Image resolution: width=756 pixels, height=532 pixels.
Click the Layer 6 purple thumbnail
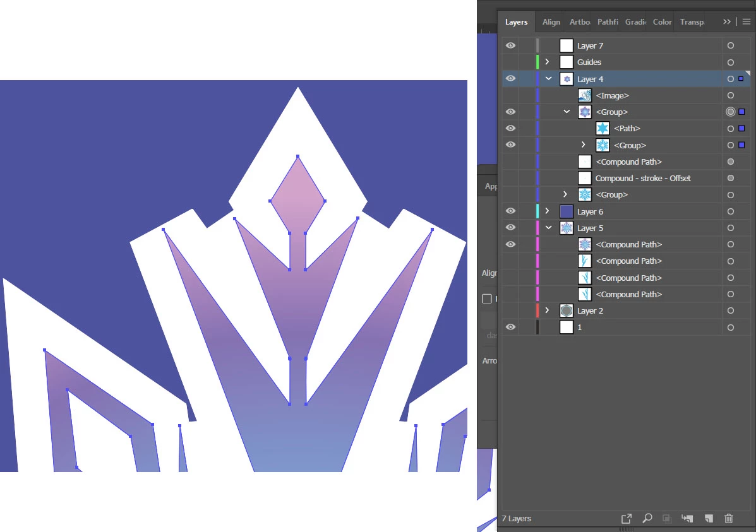point(567,211)
